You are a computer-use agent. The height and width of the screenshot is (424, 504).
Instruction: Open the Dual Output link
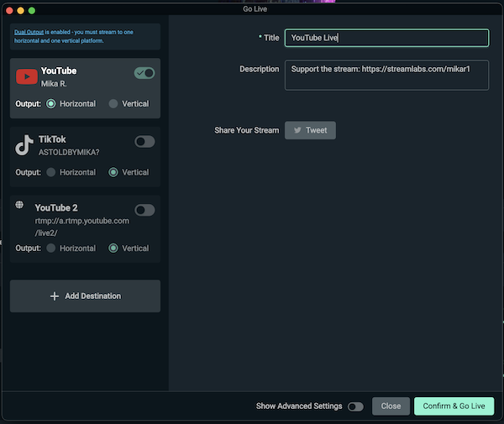(29, 32)
